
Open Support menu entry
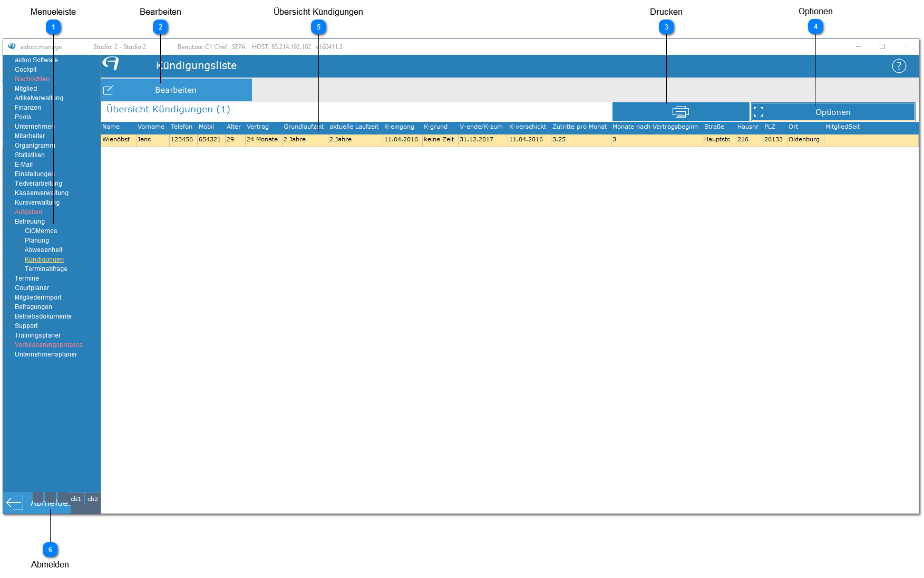(x=26, y=326)
